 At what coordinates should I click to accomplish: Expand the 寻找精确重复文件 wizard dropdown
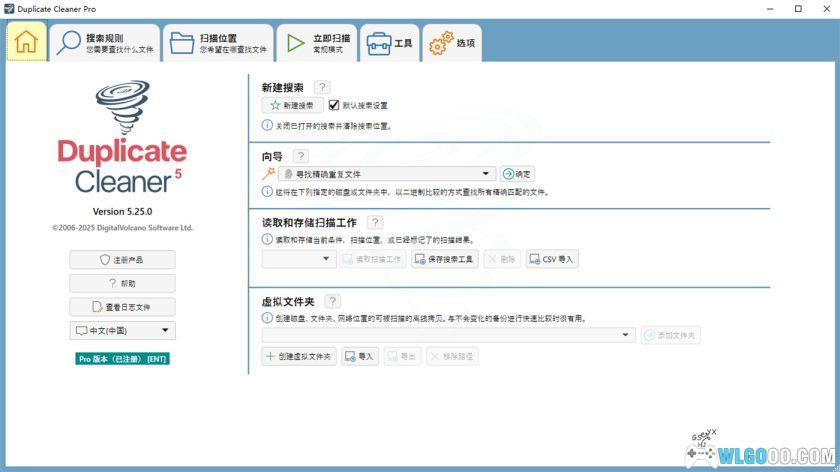click(386, 174)
